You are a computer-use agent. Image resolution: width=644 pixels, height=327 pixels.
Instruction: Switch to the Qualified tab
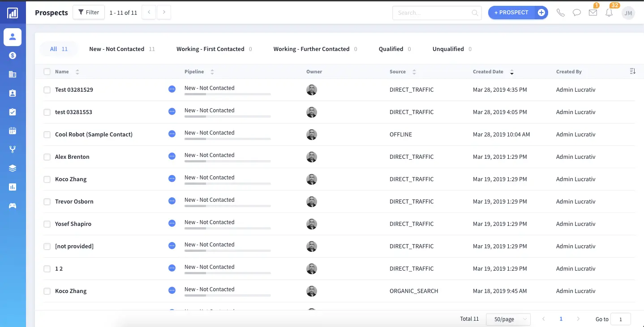(x=391, y=49)
